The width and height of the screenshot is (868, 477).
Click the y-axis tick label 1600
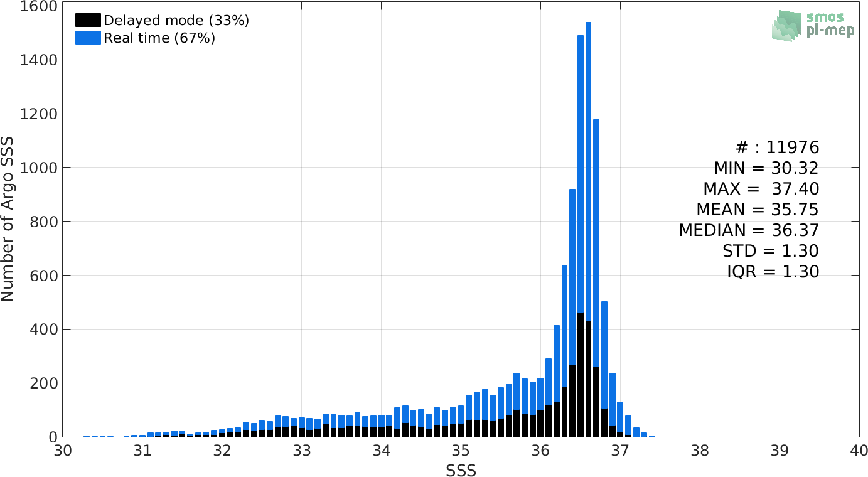40,6
